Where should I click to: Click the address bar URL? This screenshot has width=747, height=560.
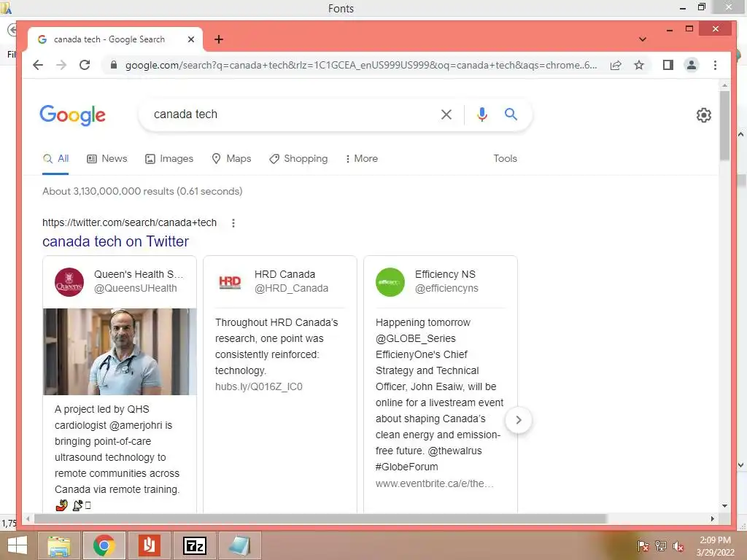(360, 65)
